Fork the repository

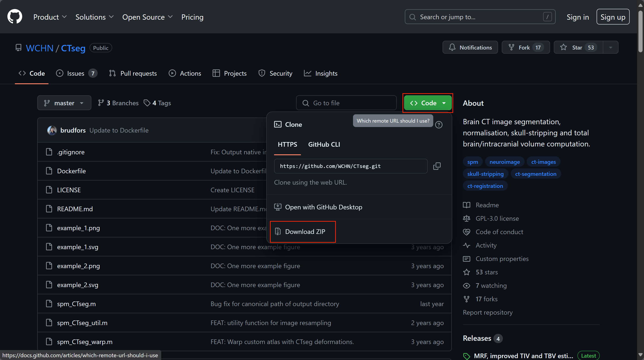point(526,47)
